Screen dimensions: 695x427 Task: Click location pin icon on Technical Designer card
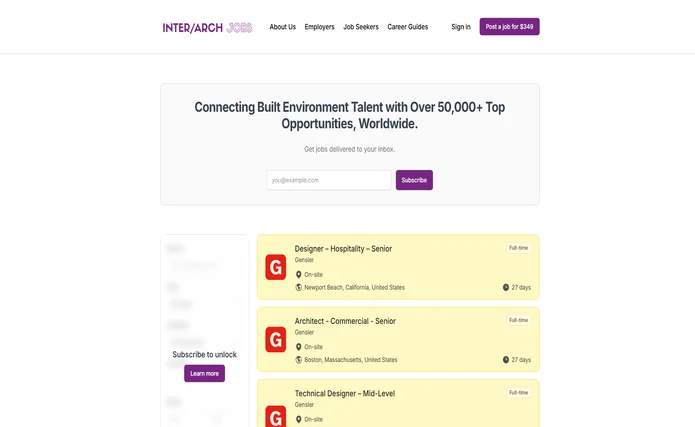298,419
